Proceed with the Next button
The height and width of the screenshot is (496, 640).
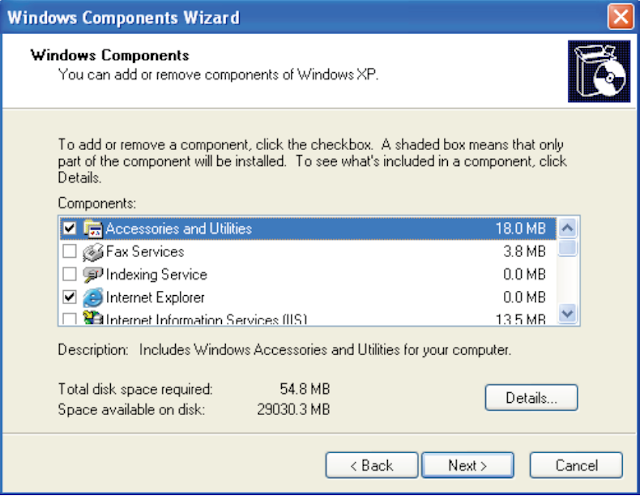pyautogui.click(x=467, y=465)
